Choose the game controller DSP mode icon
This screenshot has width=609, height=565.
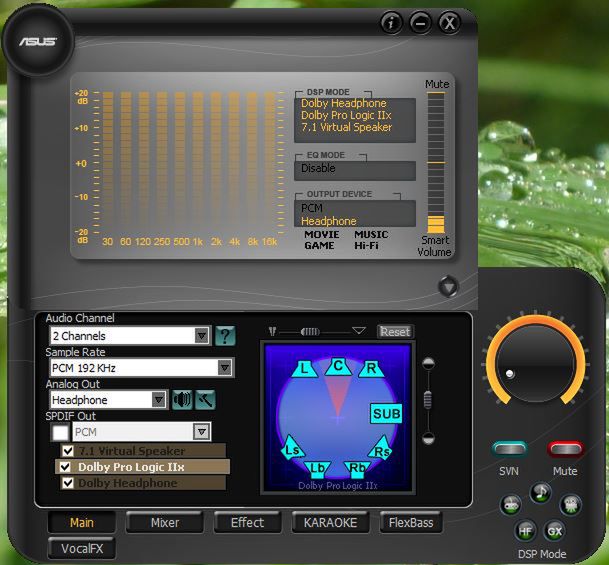pyautogui.click(x=510, y=505)
